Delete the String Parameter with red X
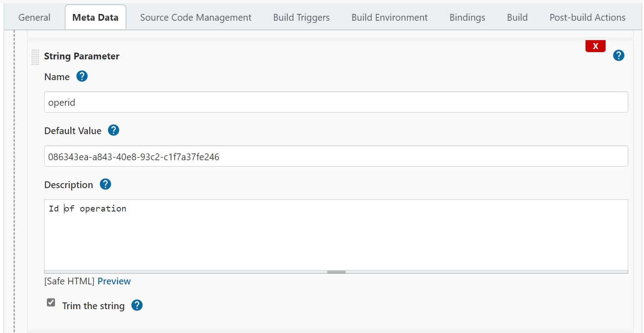The width and height of the screenshot is (644, 333). point(595,46)
